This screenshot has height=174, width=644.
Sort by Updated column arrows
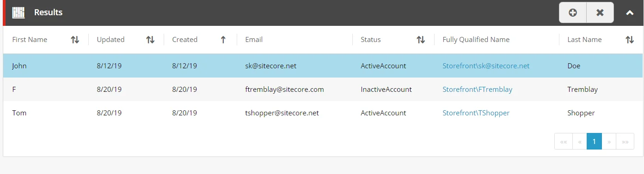click(x=150, y=40)
